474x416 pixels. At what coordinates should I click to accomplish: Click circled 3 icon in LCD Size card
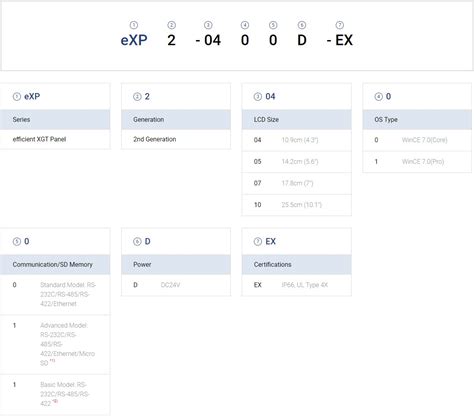[x=258, y=96]
